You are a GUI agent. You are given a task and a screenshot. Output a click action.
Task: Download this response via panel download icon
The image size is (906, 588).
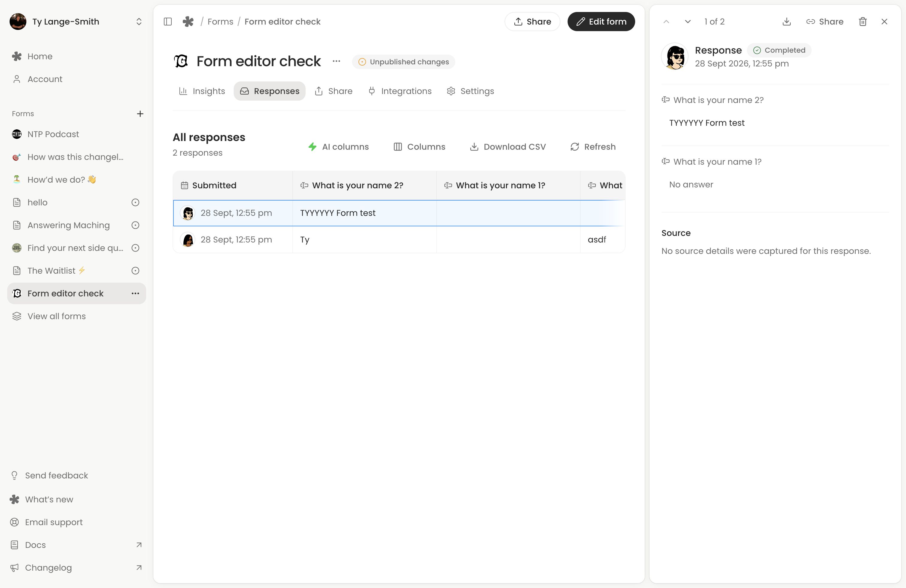point(786,22)
